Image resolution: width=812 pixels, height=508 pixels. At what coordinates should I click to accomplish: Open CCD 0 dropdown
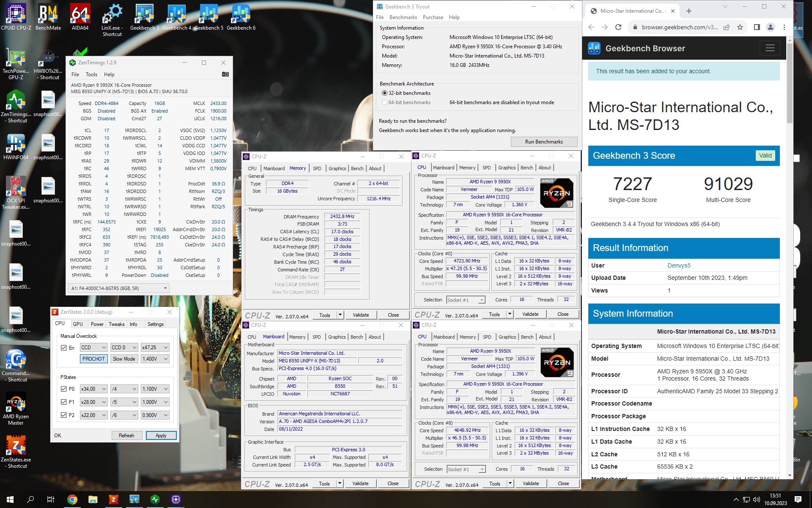click(x=124, y=348)
